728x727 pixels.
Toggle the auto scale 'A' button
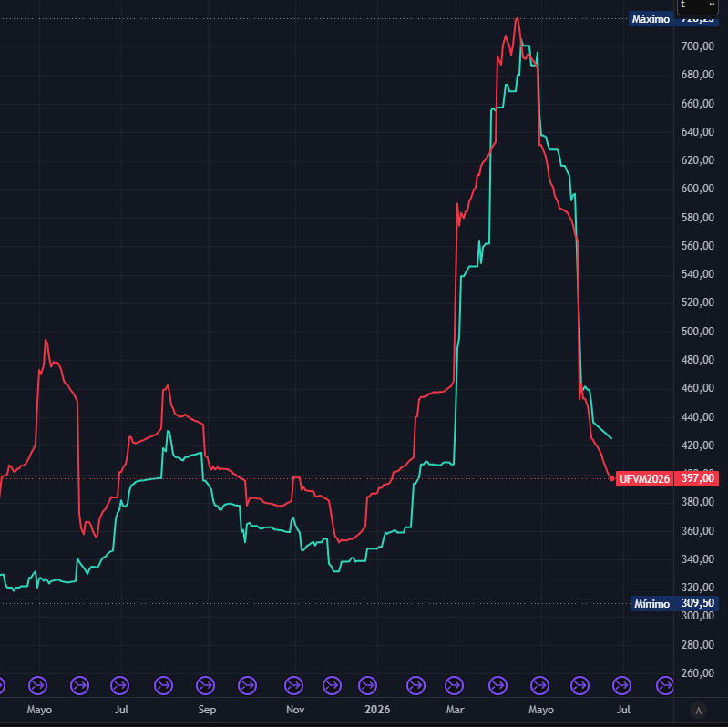tap(698, 710)
